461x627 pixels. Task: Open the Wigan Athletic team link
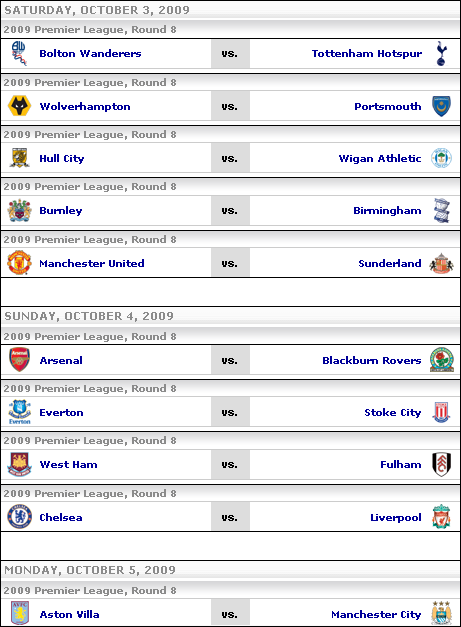point(379,159)
